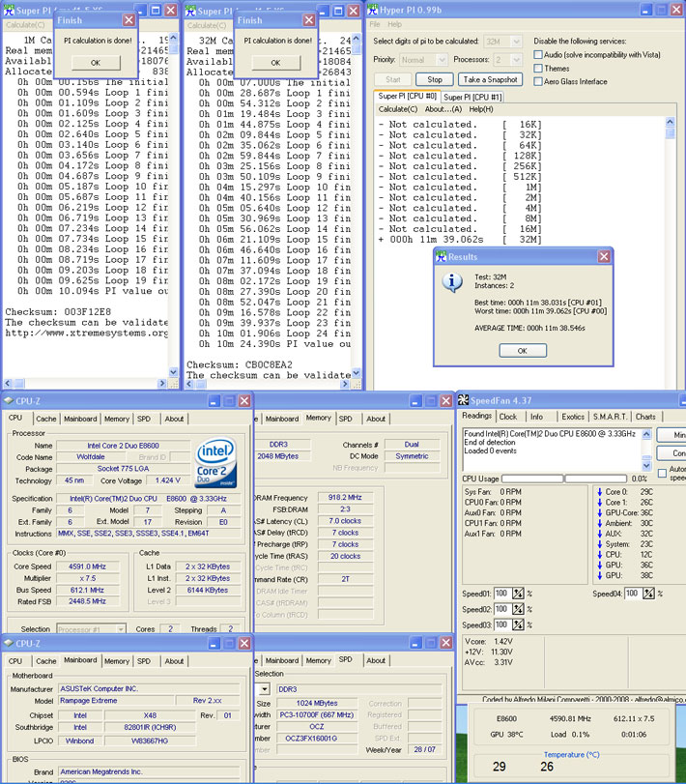686x784 pixels.
Task: Toggle the Audio Vista incompatibility checkbox
Action: coord(538,54)
